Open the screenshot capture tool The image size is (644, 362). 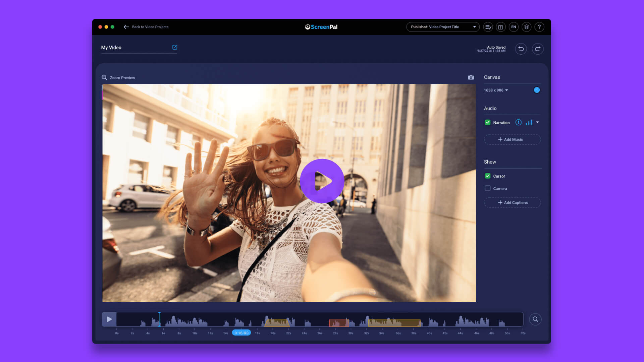(471, 77)
